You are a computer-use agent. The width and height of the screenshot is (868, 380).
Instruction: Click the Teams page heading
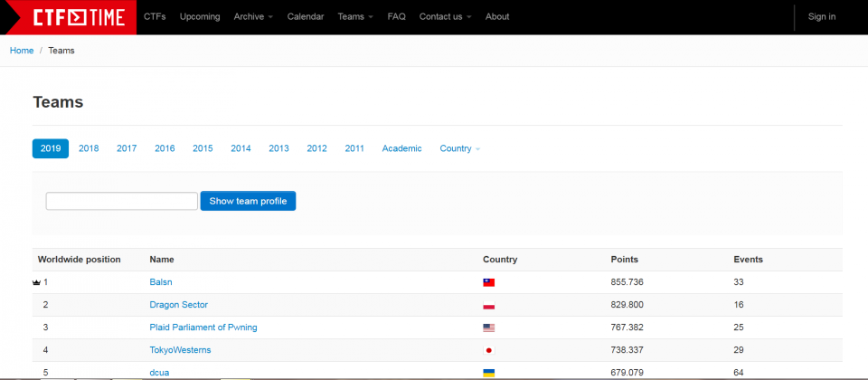[58, 102]
